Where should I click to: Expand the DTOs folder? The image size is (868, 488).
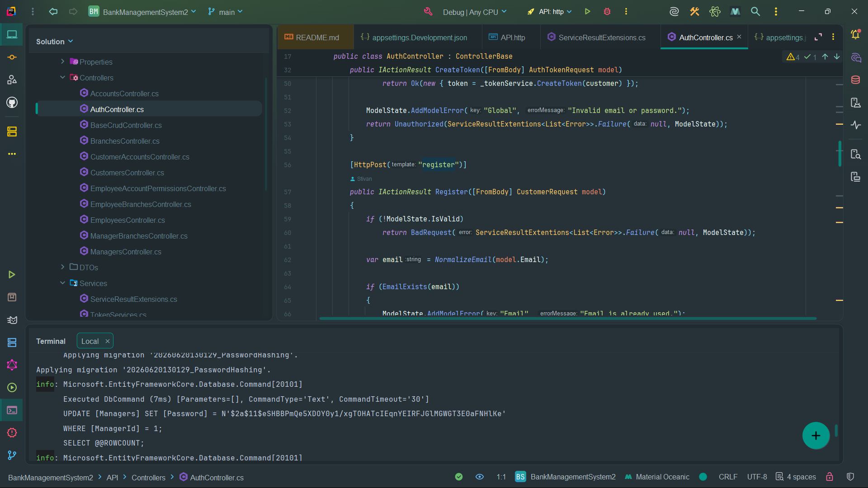[x=63, y=267]
